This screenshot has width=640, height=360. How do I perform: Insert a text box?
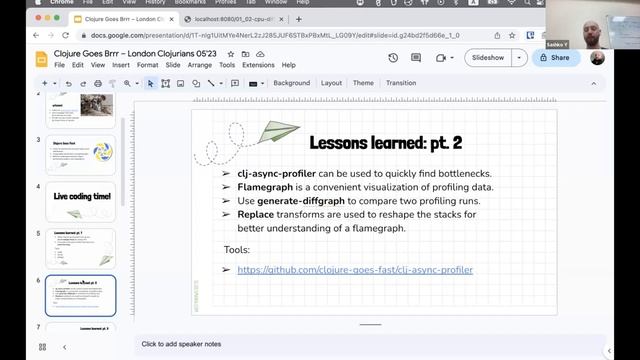point(165,83)
